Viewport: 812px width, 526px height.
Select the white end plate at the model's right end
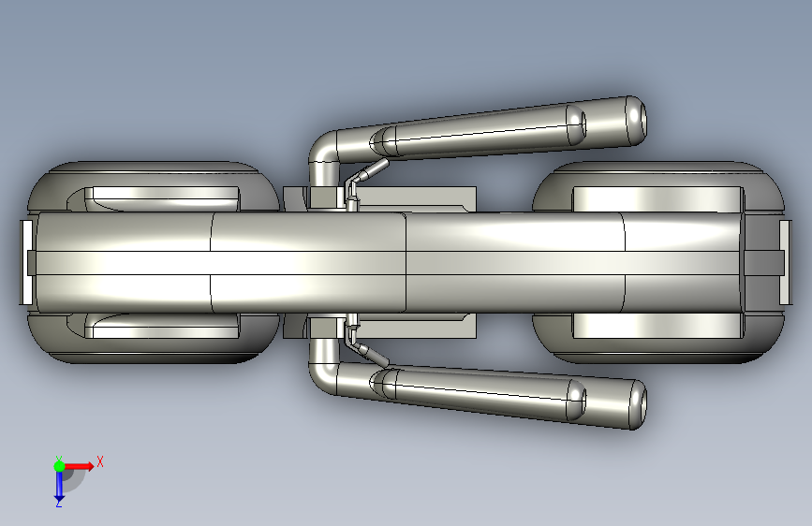(785, 262)
